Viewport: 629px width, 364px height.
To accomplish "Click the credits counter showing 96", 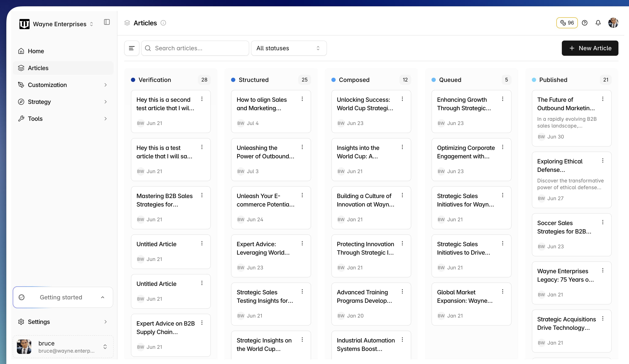I will point(567,23).
